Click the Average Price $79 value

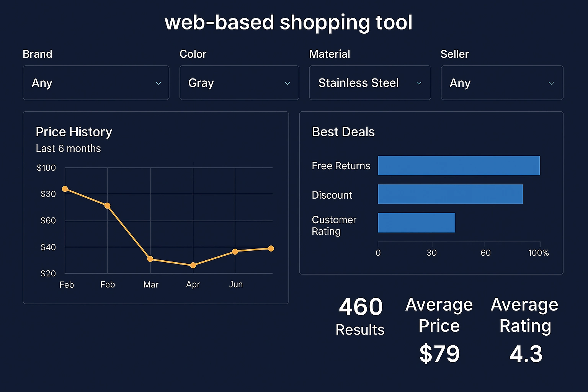coord(439,354)
